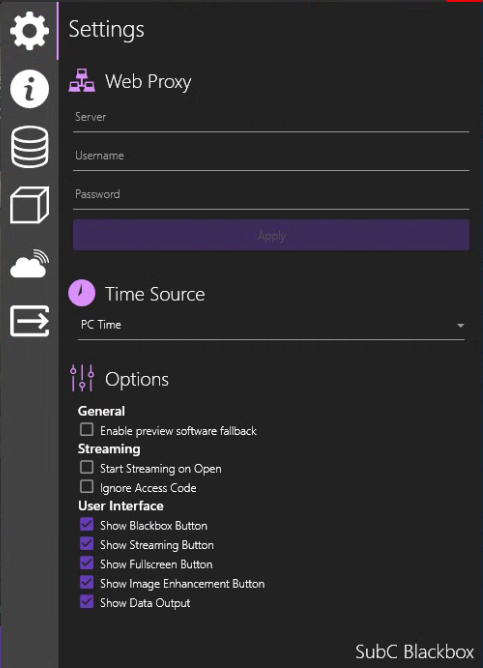Image resolution: width=483 pixels, height=668 pixels.
Task: Open the Settings gear icon in the sidebar
Action: pyautogui.click(x=29, y=31)
